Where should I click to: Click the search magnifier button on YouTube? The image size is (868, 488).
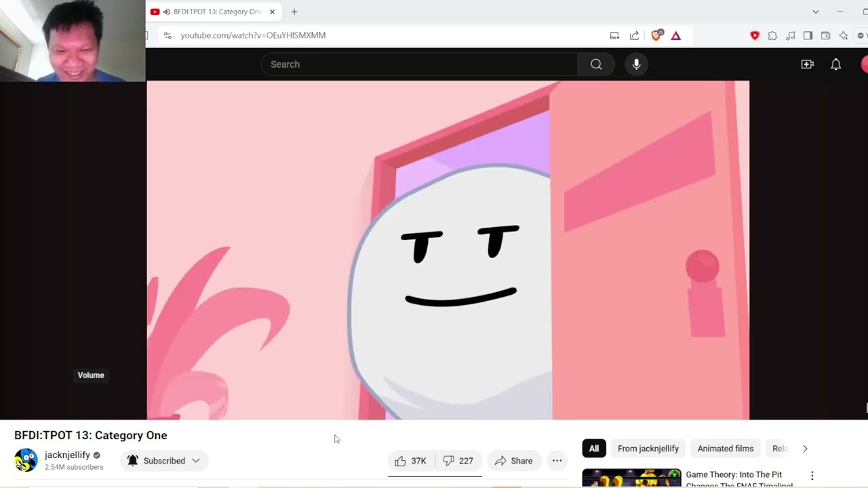pyautogui.click(x=596, y=64)
